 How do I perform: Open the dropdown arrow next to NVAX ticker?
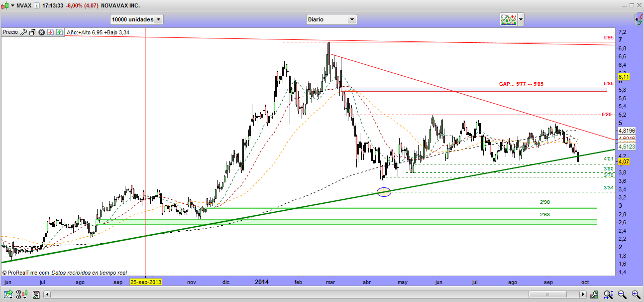click(12, 5)
